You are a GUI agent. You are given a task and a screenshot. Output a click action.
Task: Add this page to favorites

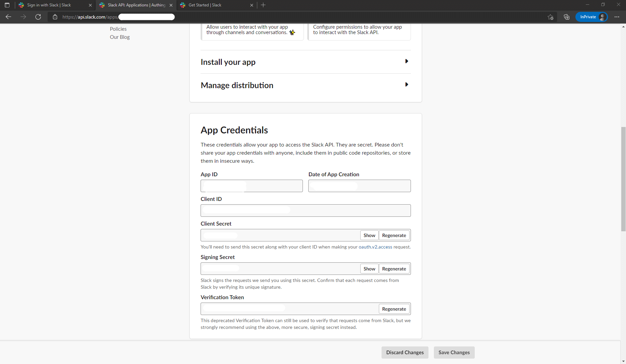550,17
